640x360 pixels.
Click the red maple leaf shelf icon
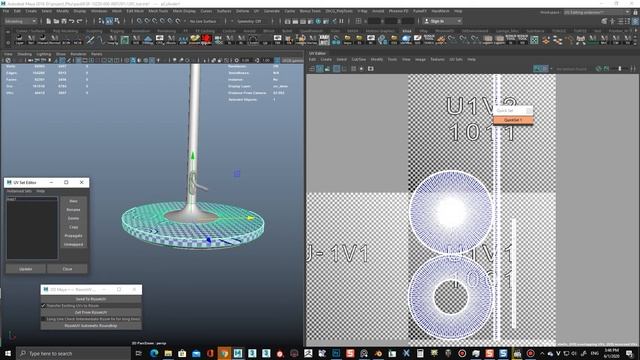(x=206, y=40)
